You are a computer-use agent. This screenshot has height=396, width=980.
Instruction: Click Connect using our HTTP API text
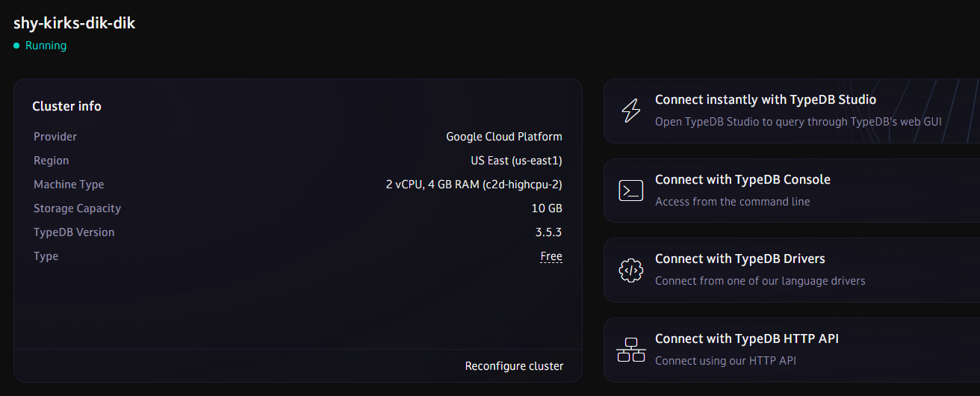click(725, 361)
